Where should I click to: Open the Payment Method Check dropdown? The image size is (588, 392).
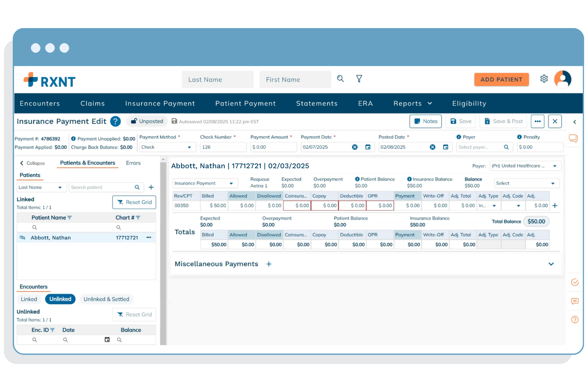point(168,147)
